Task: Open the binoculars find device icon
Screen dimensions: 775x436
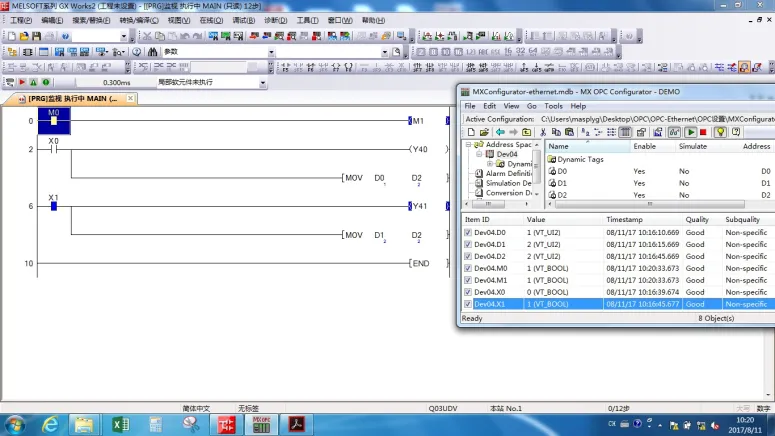Action: coord(153,52)
